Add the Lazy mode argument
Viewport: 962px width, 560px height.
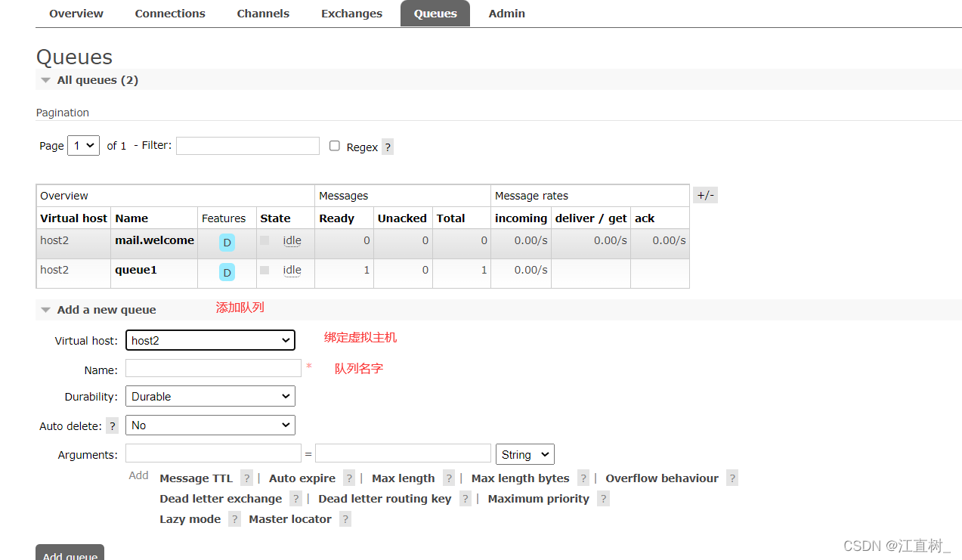click(190, 519)
